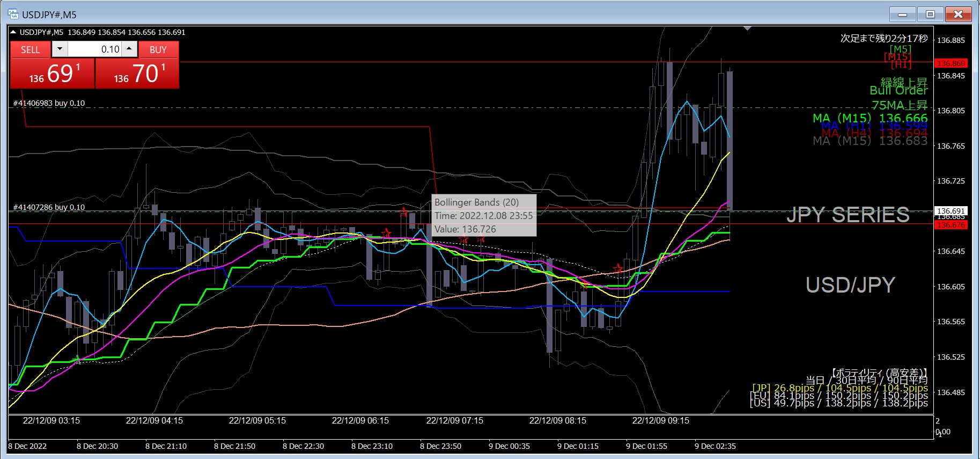This screenshot has height=459, width=980.
Task: Click the SELL label button
Action: pos(30,50)
